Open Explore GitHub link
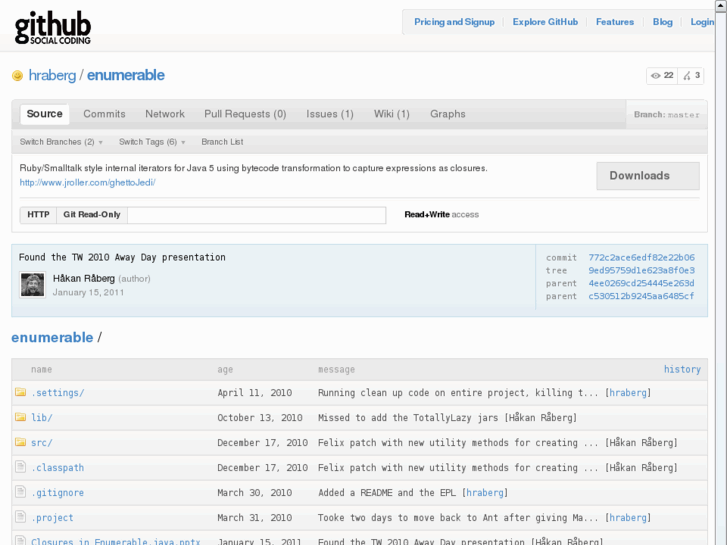The image size is (727, 545). click(545, 22)
